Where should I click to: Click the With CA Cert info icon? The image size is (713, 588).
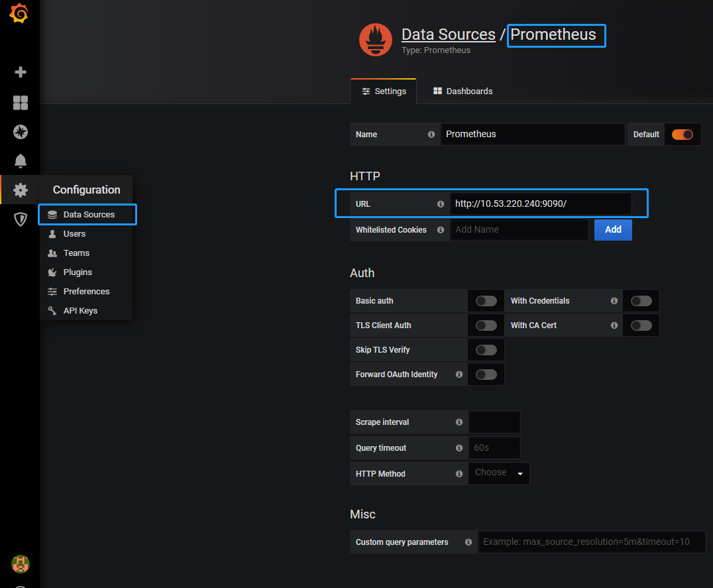pyautogui.click(x=614, y=325)
